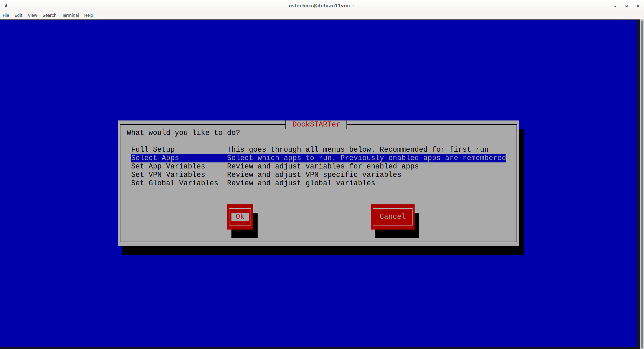Open the Search menu

[50, 15]
